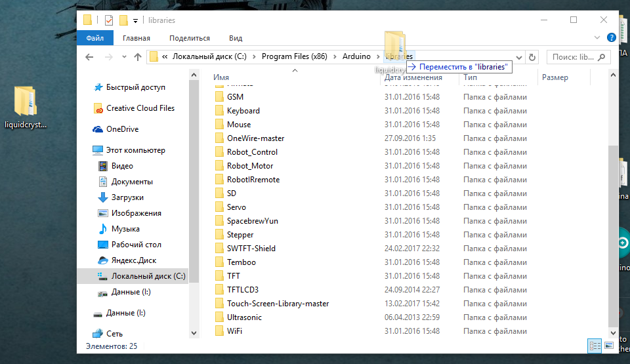The width and height of the screenshot is (630, 364).
Task: Click the Back navigation arrow
Action: (x=89, y=57)
